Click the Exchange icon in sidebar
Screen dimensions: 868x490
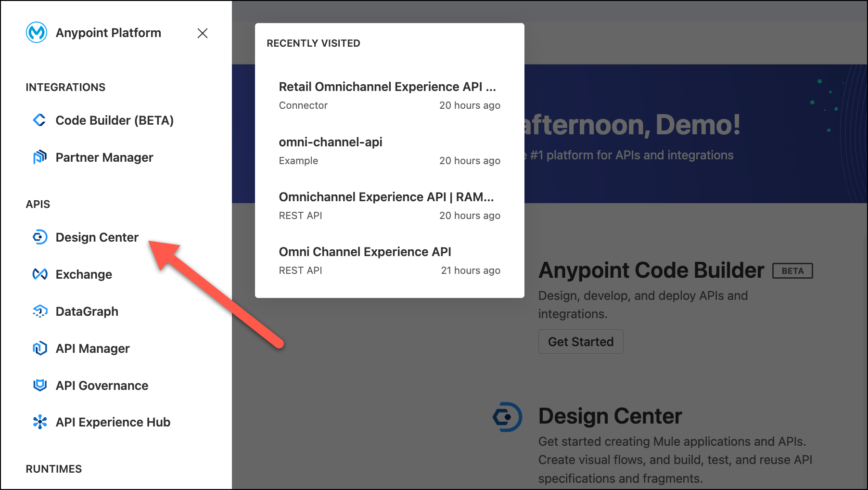tap(39, 274)
